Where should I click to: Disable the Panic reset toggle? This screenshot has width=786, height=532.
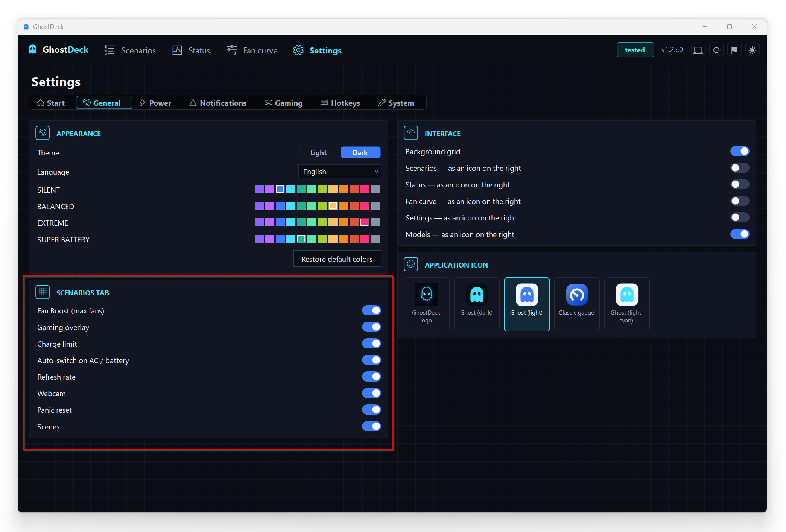(x=371, y=410)
